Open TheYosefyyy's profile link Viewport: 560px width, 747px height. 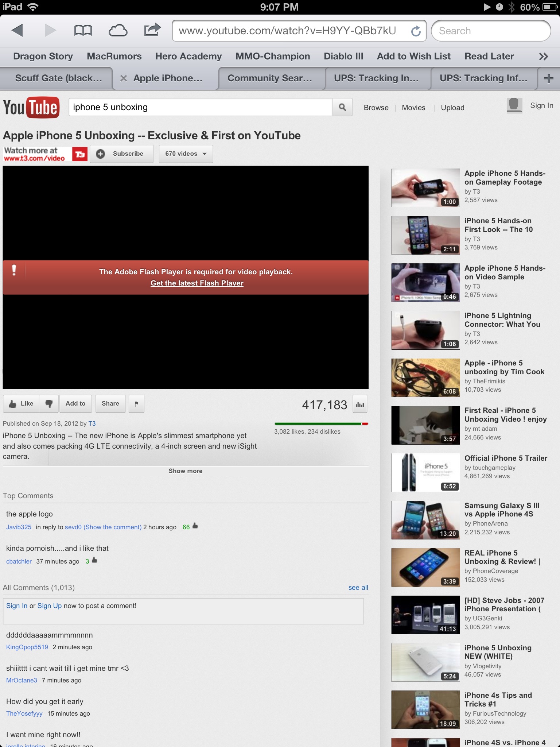tap(24, 713)
